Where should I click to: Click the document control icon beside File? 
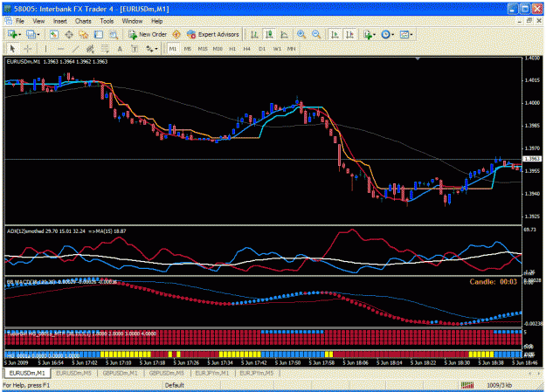point(8,21)
